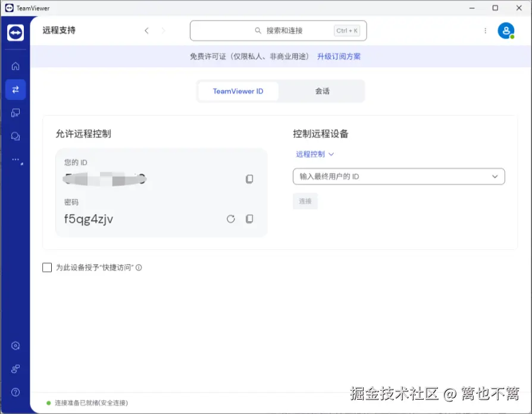
Task: Open Help from the sidebar question mark
Action: coord(15,391)
